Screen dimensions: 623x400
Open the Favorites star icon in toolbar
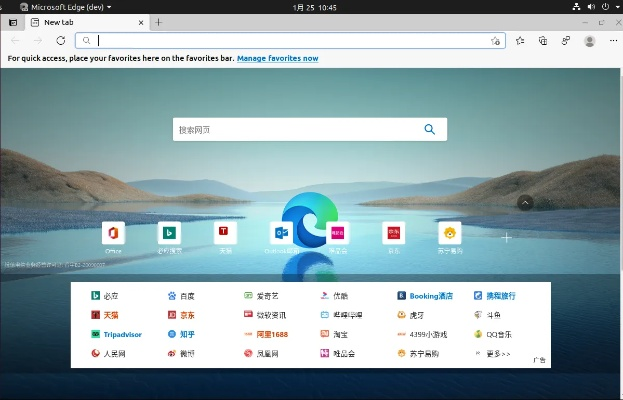[520, 41]
